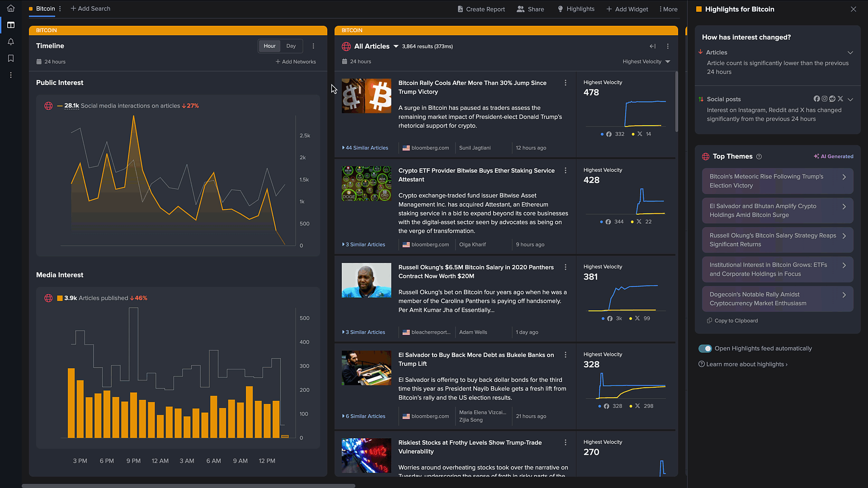Collapse the All Articles panel arrow icon
The width and height of the screenshot is (868, 488).
(x=652, y=46)
